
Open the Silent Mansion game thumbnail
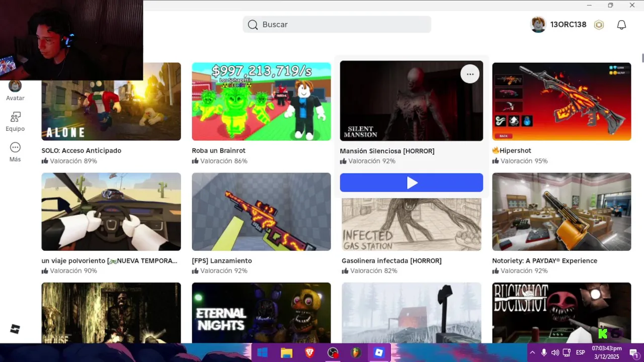coord(412,101)
